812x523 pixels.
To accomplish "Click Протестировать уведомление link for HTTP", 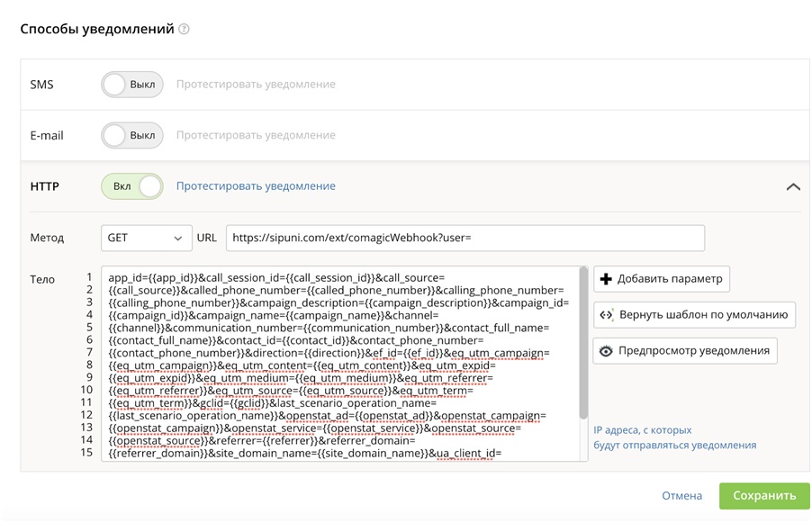I will point(256,186).
